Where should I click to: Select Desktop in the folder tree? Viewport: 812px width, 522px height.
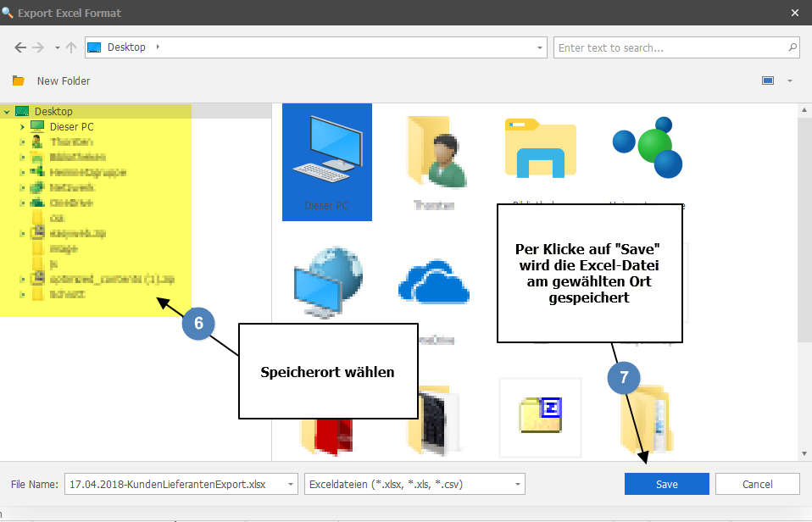pyautogui.click(x=53, y=111)
